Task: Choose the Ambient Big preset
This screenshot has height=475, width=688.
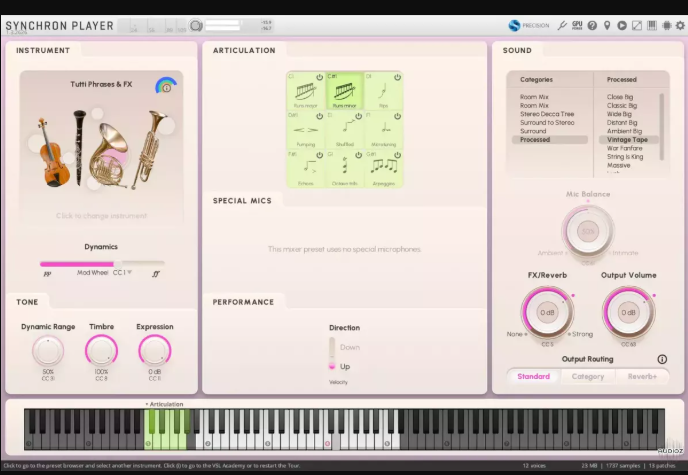Action: [624, 131]
